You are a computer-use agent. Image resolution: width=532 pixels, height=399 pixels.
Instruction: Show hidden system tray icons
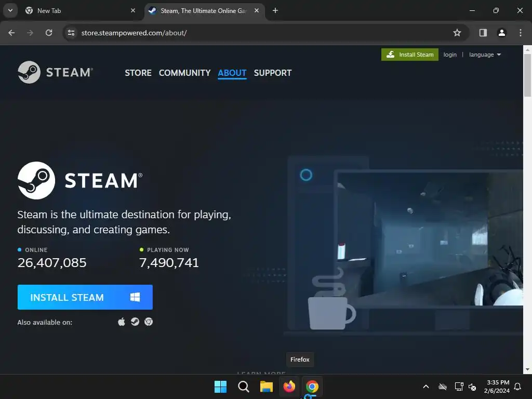pyautogui.click(x=426, y=387)
